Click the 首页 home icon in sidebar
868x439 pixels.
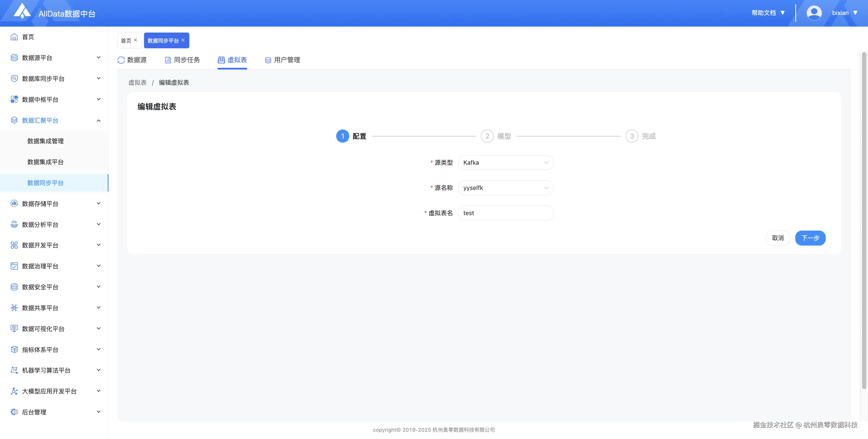click(x=14, y=37)
